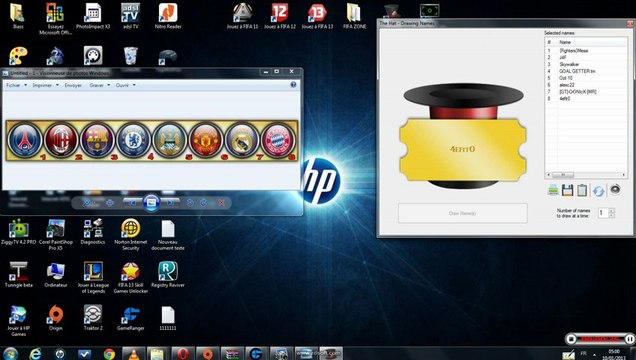
Task: Open the Imprimer menu dropdown
Action: pos(45,85)
